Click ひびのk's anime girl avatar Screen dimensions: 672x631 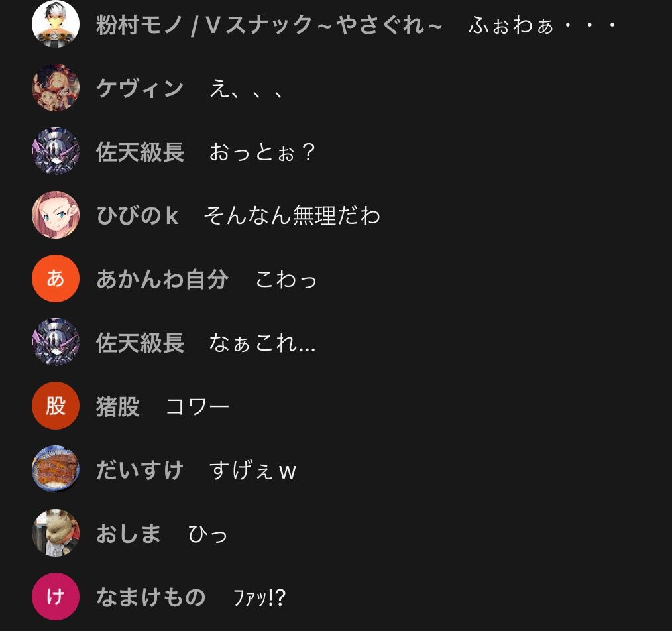tap(56, 215)
